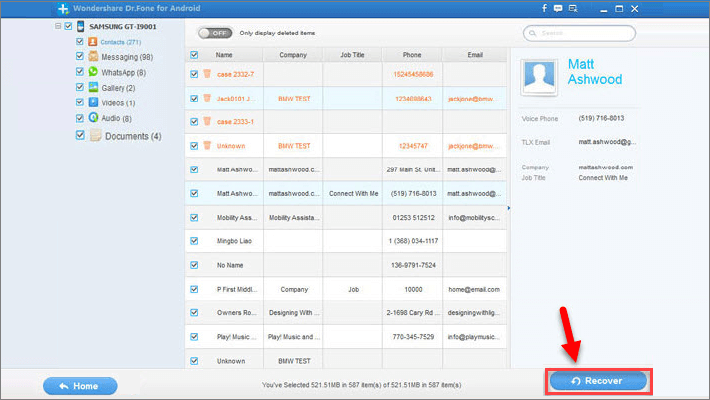Image resolution: width=710 pixels, height=400 pixels.
Task: Go back with the Home button
Action: pos(80,386)
